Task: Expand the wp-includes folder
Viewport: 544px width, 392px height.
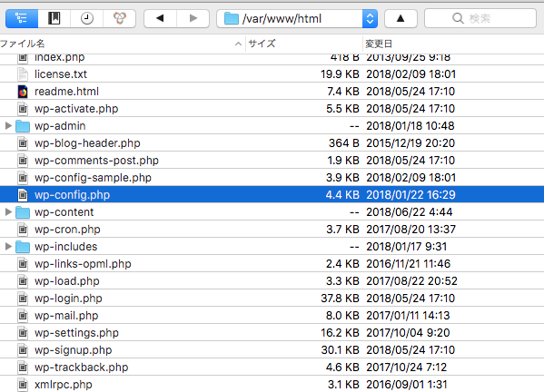Action: [x=8, y=247]
